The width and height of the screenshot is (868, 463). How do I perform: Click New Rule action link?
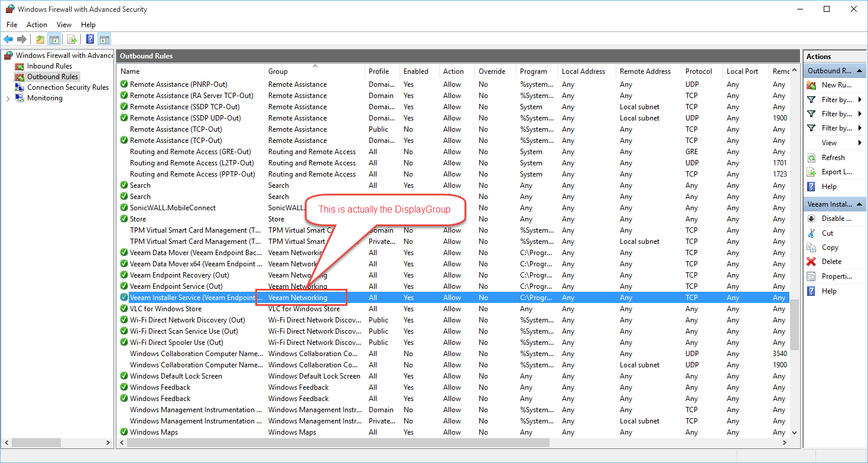(x=837, y=85)
